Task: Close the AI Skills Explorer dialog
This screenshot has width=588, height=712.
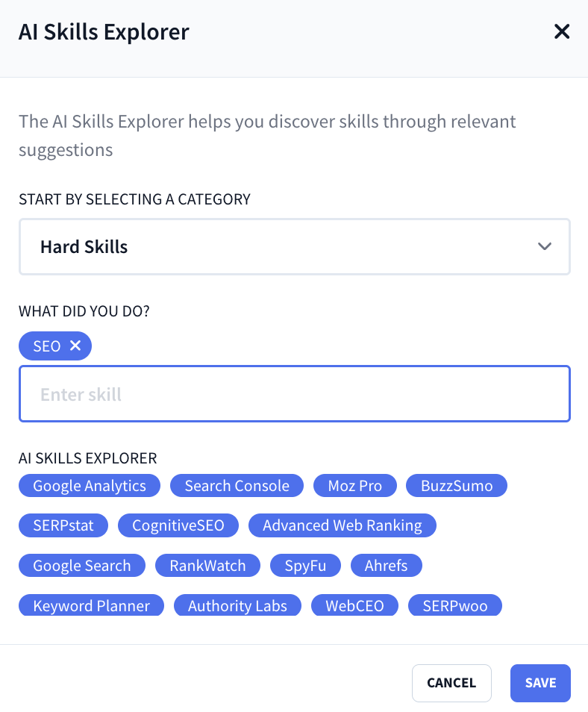Action: (x=561, y=31)
